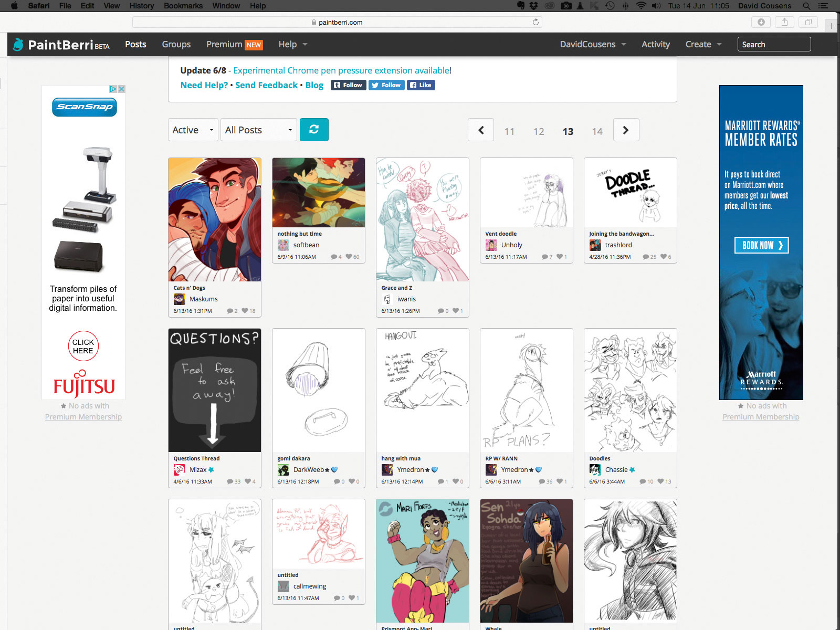Viewport: 840px width, 630px height.
Task: Click CLICK HERE on Fujitsu ad
Action: (x=83, y=346)
